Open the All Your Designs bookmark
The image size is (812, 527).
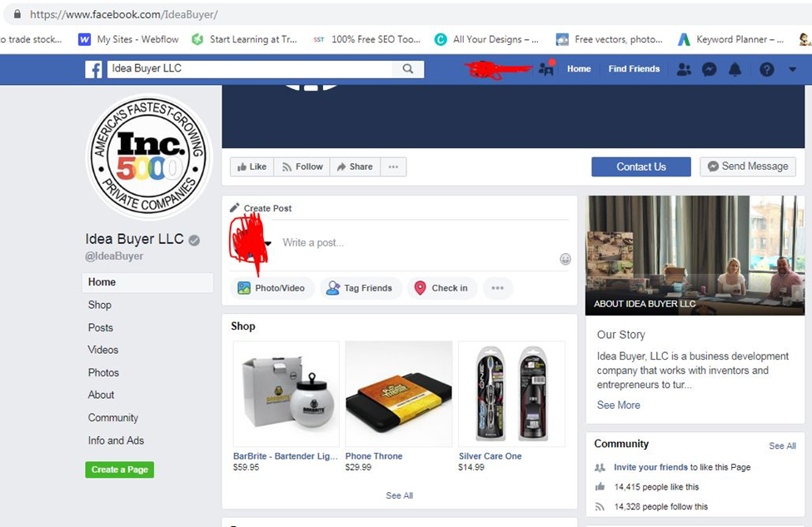(487, 39)
